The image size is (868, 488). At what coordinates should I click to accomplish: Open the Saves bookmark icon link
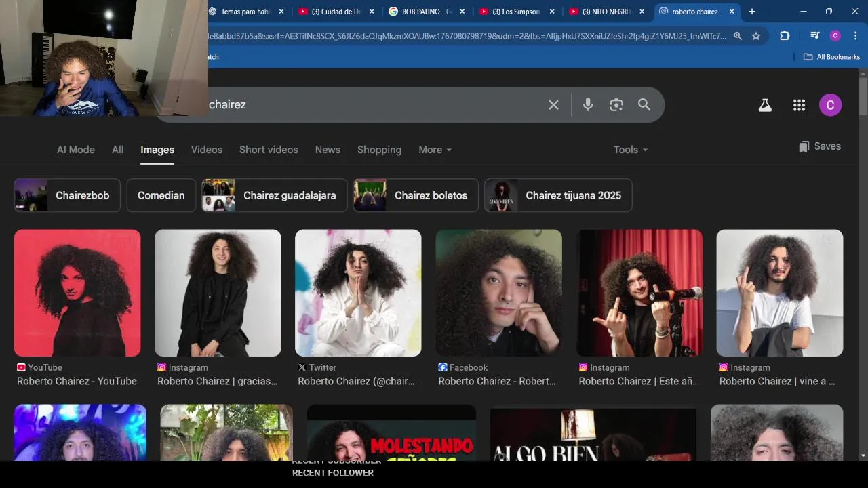(819, 146)
